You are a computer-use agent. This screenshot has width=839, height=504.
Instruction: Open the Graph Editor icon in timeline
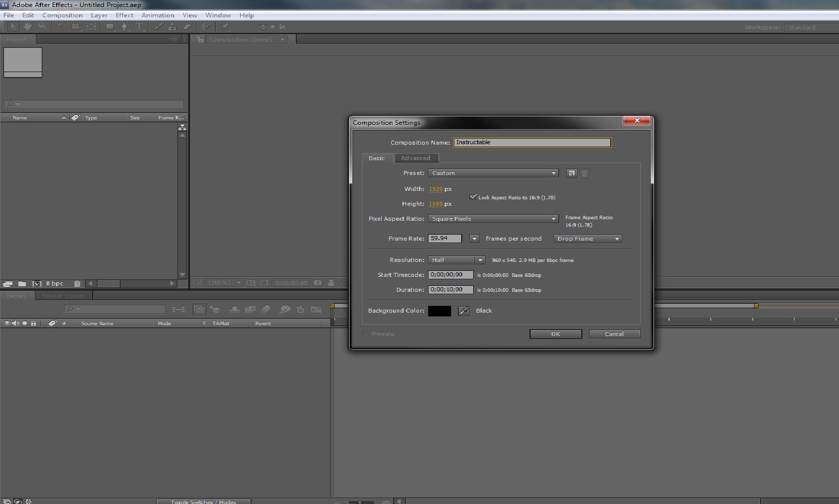point(316,309)
